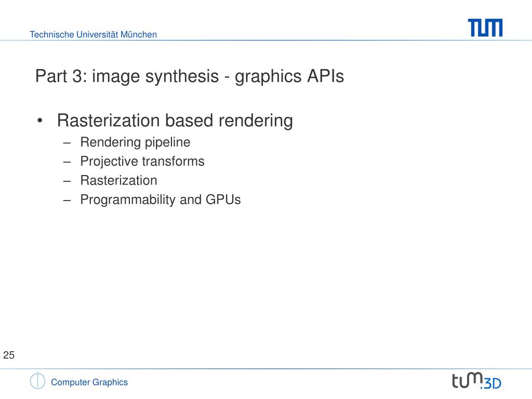Screen dimensions: 532x399
Task: Click the single-word sub-item 'Rasterization'
Action: (119, 180)
